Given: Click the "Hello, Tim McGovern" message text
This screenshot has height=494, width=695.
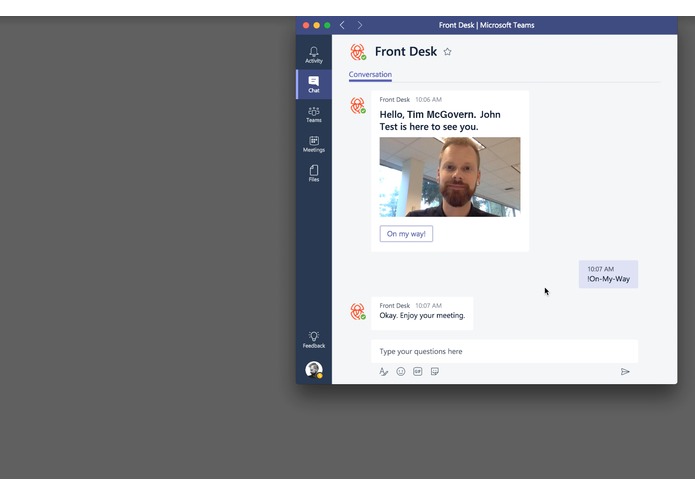Looking at the screenshot, I should pos(440,121).
